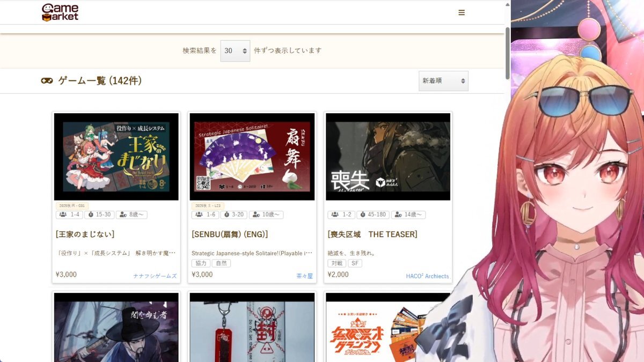Viewport: 644px width, 362px height.
Task: Click the [喪失区域 THE TEASER] title link
Action: [x=372, y=234]
